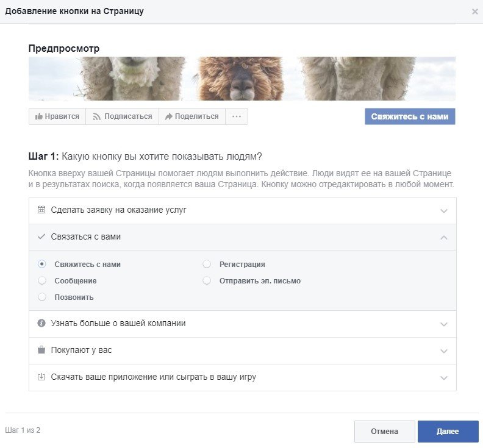Expand the 'Сделать заявку на оказание услуг' section chevron
Screen dimensions: 483x448
[444, 211]
